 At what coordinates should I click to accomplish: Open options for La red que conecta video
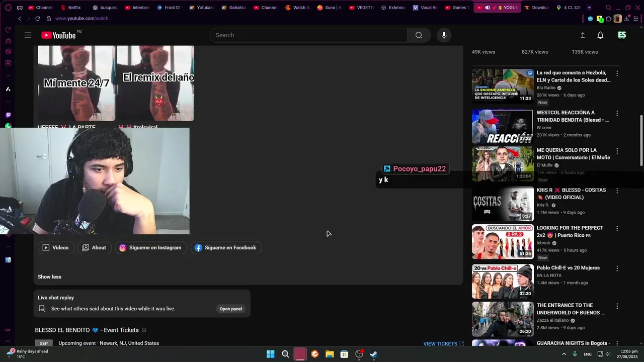(x=617, y=73)
